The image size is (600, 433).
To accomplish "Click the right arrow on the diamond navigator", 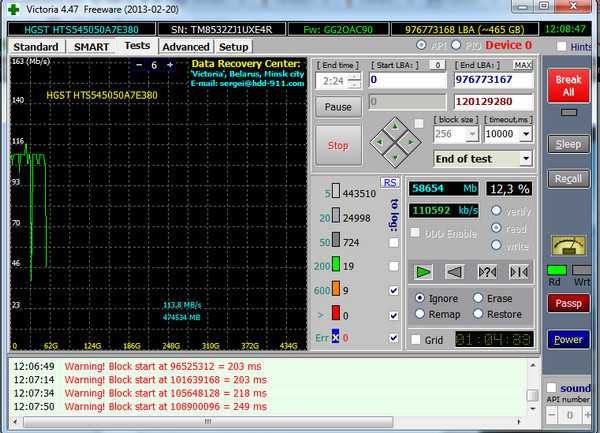I will (410, 142).
